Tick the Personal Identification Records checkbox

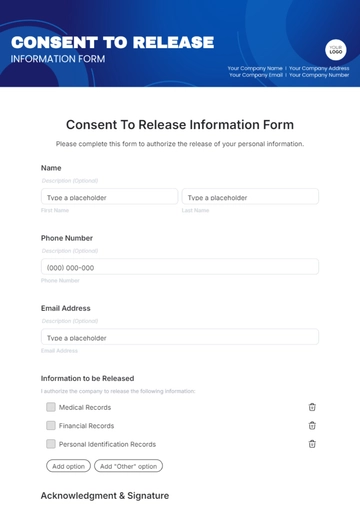(51, 444)
